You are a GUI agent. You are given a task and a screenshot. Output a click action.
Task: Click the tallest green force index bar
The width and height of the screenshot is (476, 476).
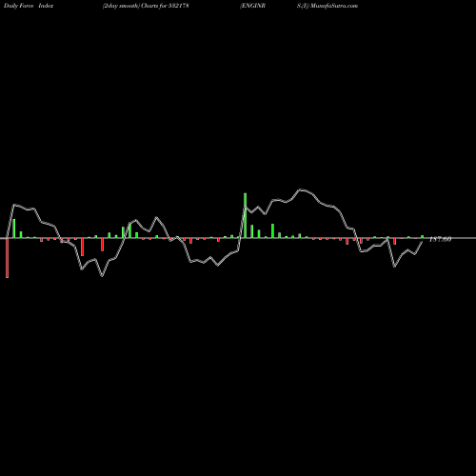[x=245, y=215]
